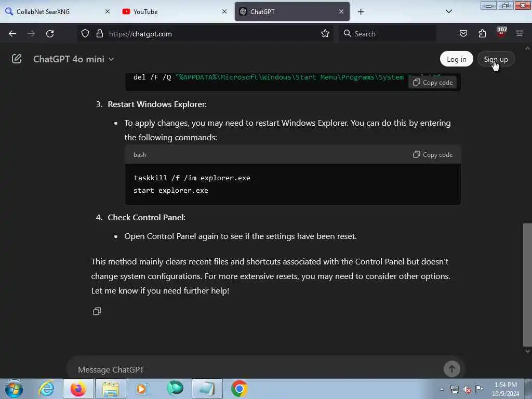Click the Sign up button
The width and height of the screenshot is (532, 399).
[x=496, y=59]
